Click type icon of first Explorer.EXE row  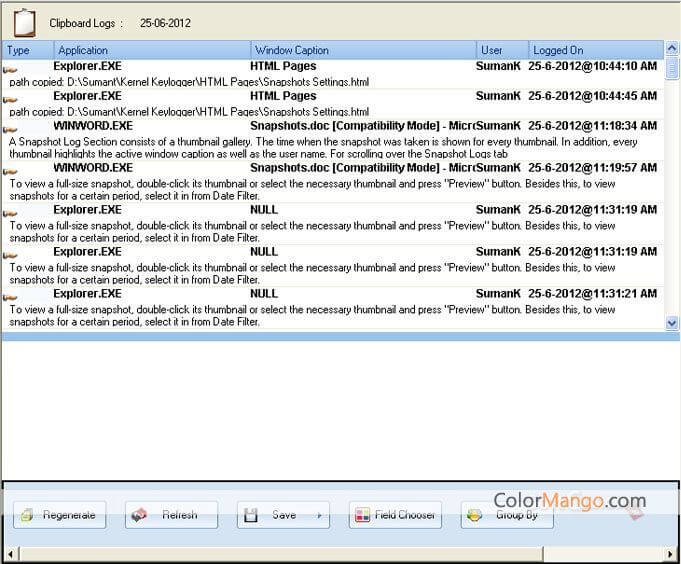pyautogui.click(x=11, y=69)
